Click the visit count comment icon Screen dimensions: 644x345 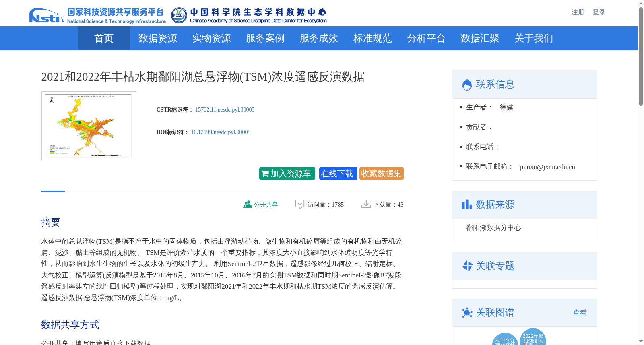[x=300, y=205]
